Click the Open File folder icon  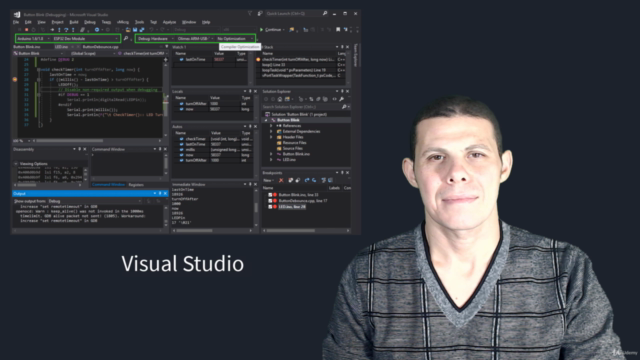(x=128, y=30)
